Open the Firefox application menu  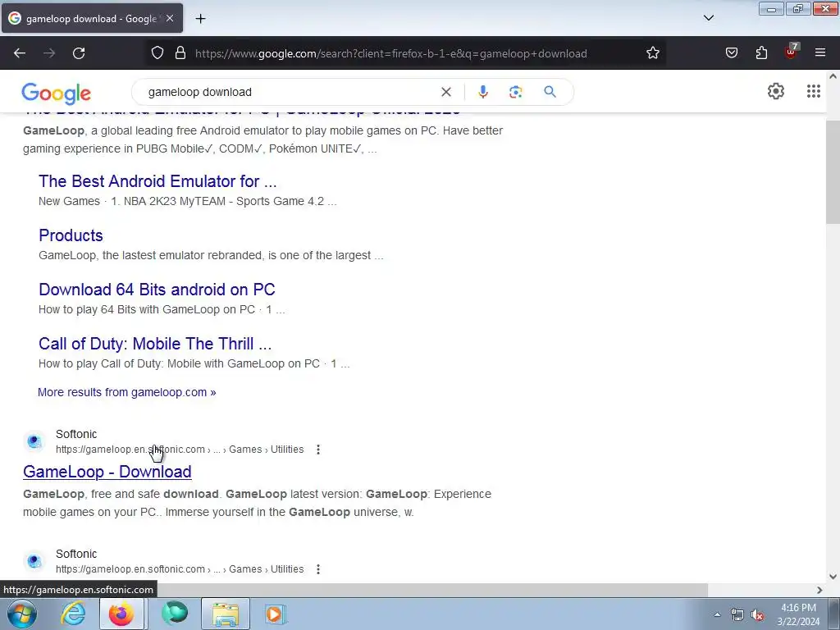[820, 53]
